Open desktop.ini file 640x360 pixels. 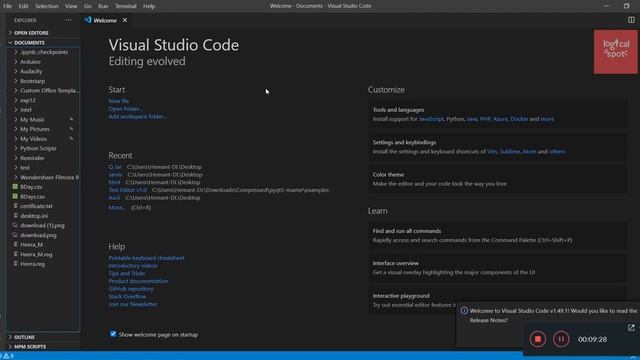[34, 216]
